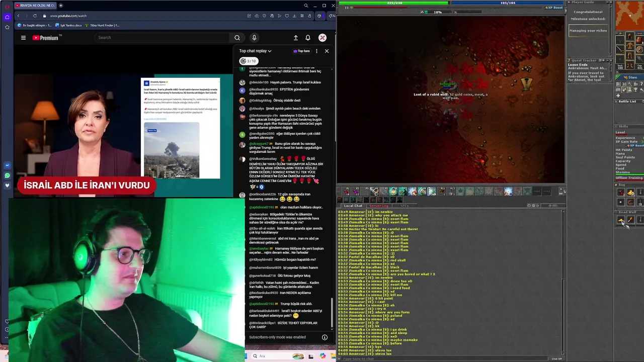The width and height of the screenshot is (644, 362).
Task: Close the Quest Tracker panel
Action: point(610,60)
